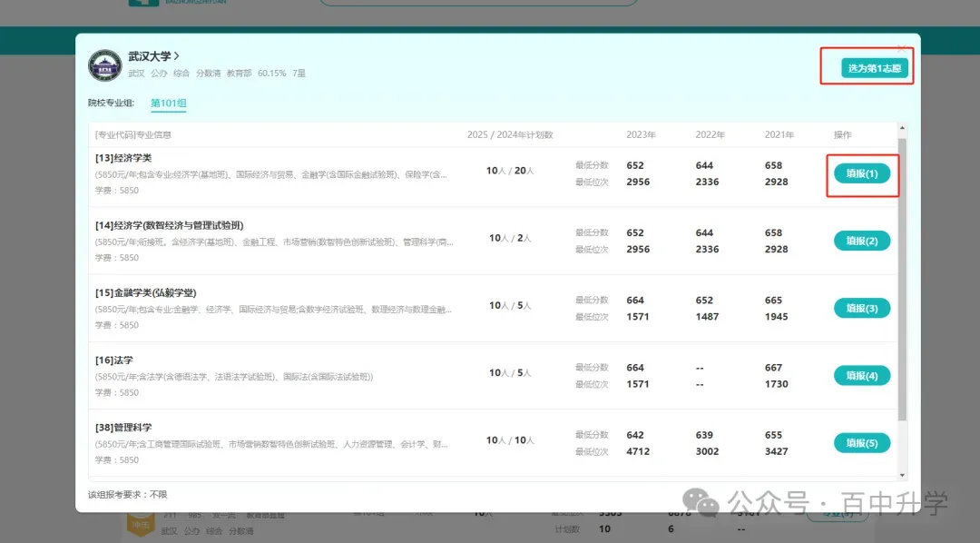Image resolution: width=980 pixels, height=543 pixels.
Task: Click 填报(4) for 法学
Action: [862, 375]
